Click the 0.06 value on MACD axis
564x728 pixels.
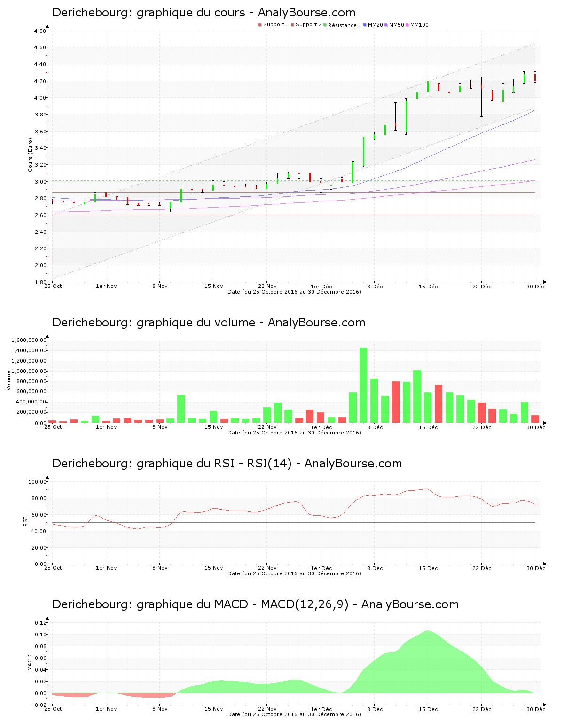point(41,658)
